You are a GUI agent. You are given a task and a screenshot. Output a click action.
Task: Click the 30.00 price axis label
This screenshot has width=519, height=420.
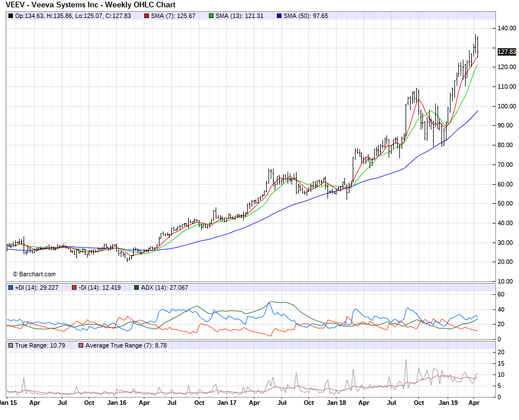tap(505, 243)
